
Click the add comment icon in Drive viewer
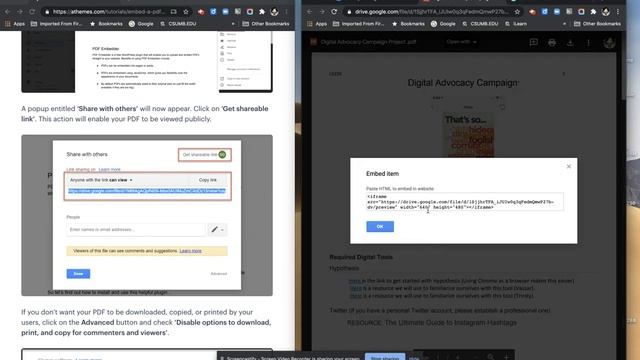tap(533, 42)
